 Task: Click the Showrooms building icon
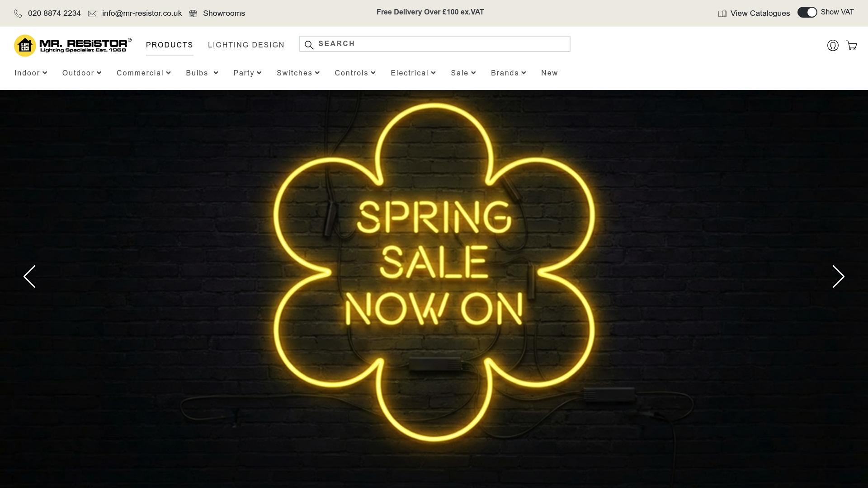pyautogui.click(x=193, y=14)
